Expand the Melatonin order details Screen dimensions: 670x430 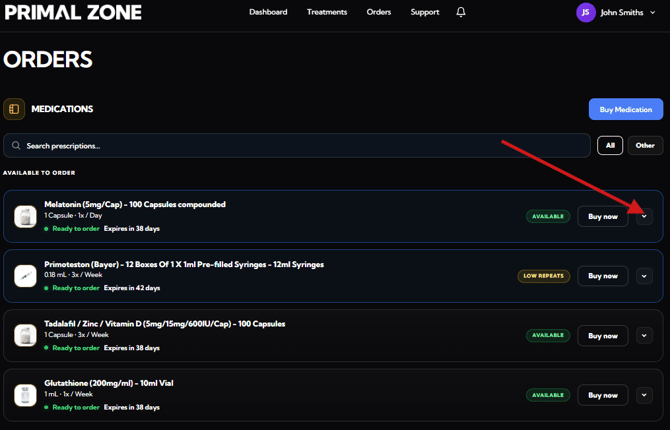(644, 216)
